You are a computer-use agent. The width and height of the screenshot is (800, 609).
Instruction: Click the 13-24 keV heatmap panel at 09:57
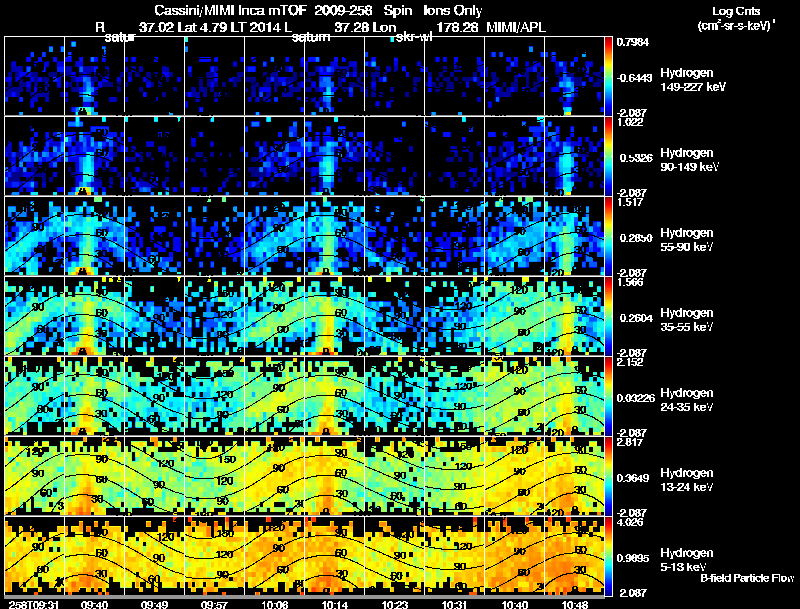point(214,476)
